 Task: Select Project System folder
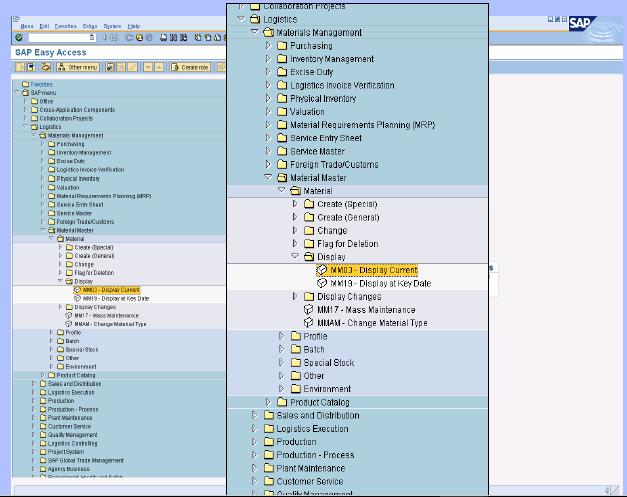(66, 452)
